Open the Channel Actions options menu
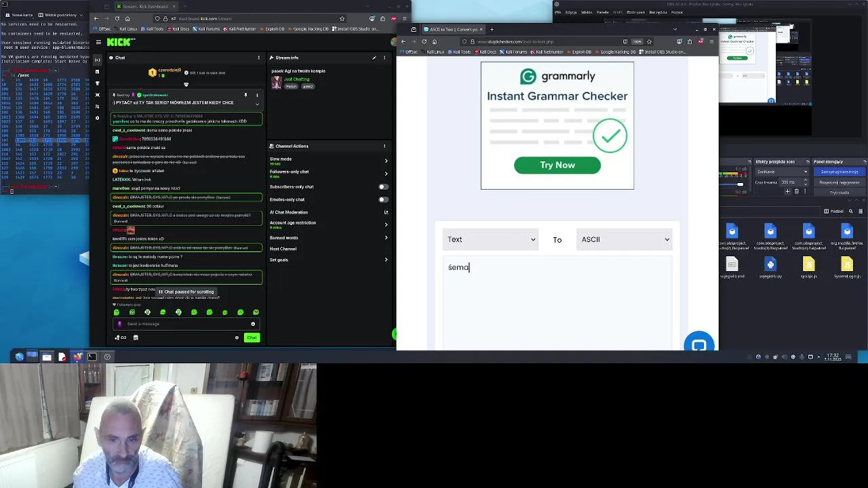Image resolution: width=868 pixels, height=488 pixels. click(x=384, y=146)
